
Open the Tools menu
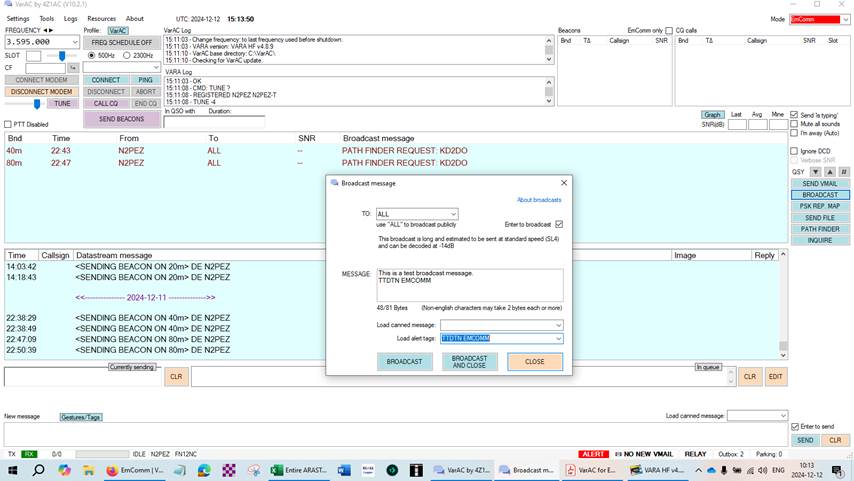tap(47, 19)
